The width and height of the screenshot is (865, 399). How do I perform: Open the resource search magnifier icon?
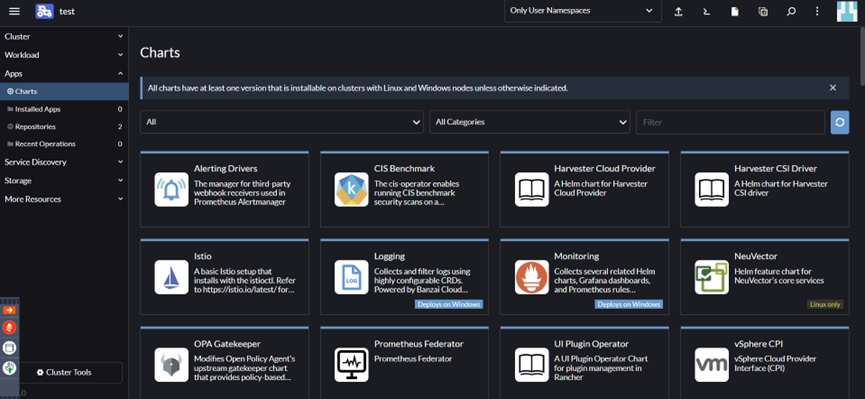pos(791,12)
